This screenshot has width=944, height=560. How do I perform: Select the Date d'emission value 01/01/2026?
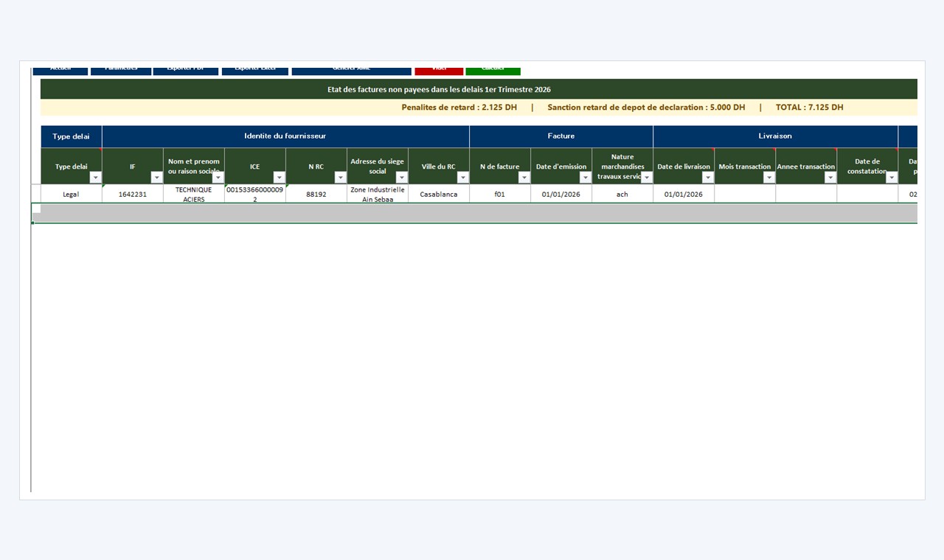click(561, 195)
